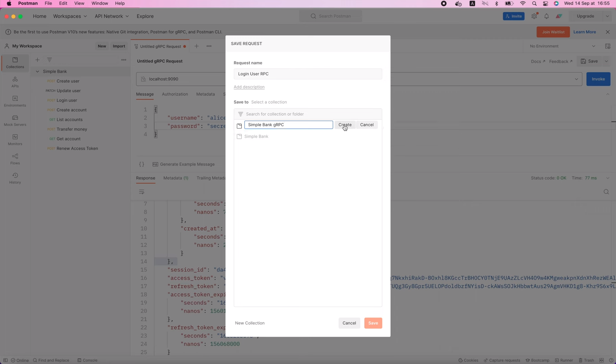
Task: Click the Search for collection or folder field
Action: 308,114
